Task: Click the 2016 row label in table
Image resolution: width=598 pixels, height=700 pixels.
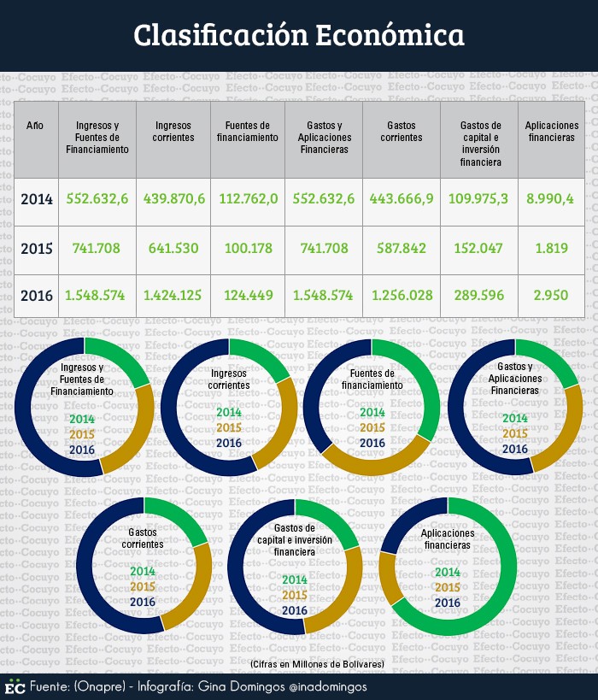Action: tap(37, 296)
